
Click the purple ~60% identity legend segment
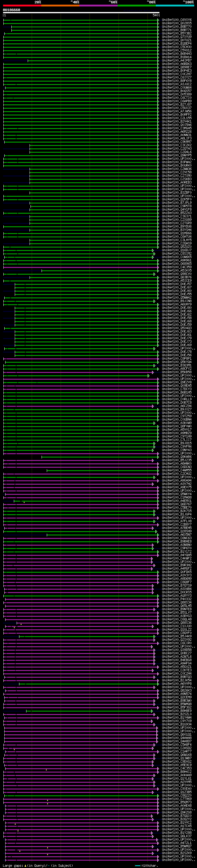99,6
